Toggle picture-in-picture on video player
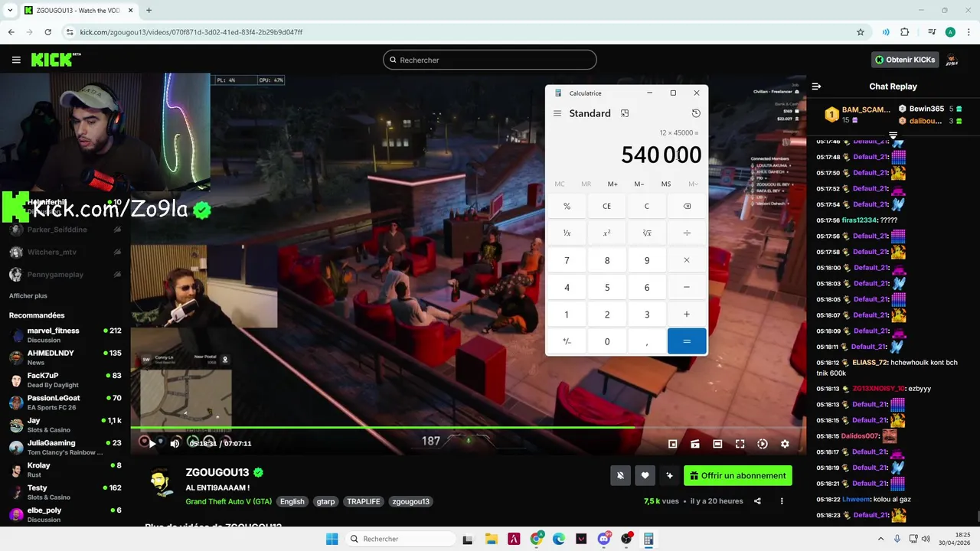The height and width of the screenshot is (551, 980). tap(672, 444)
